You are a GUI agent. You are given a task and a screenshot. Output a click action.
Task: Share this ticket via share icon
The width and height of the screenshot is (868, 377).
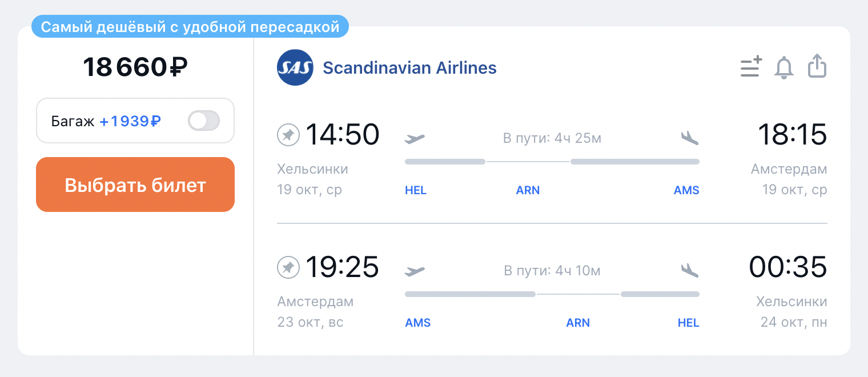click(817, 66)
